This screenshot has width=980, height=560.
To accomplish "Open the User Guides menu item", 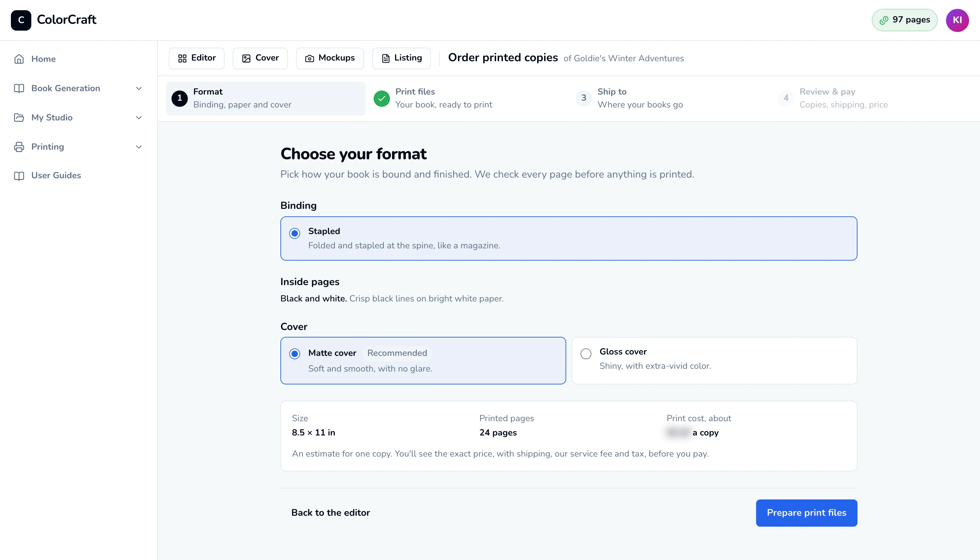I will (x=79, y=176).
